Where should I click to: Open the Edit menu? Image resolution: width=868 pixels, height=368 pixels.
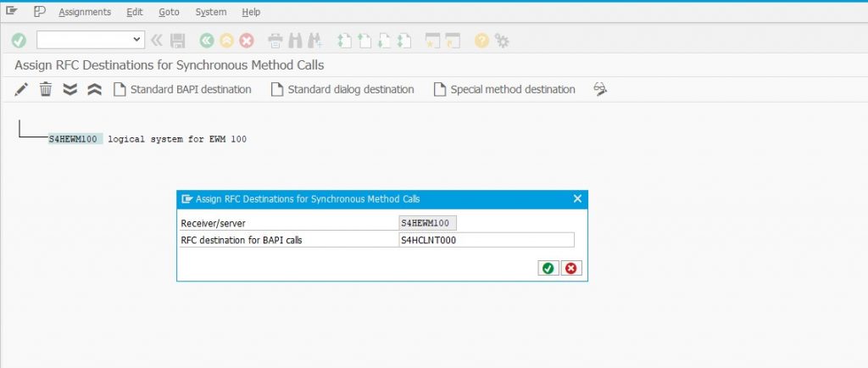pyautogui.click(x=135, y=12)
